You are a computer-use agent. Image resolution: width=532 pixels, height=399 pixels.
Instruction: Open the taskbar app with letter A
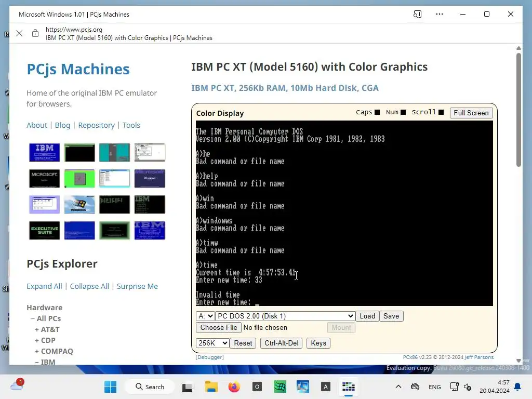pyautogui.click(x=325, y=387)
